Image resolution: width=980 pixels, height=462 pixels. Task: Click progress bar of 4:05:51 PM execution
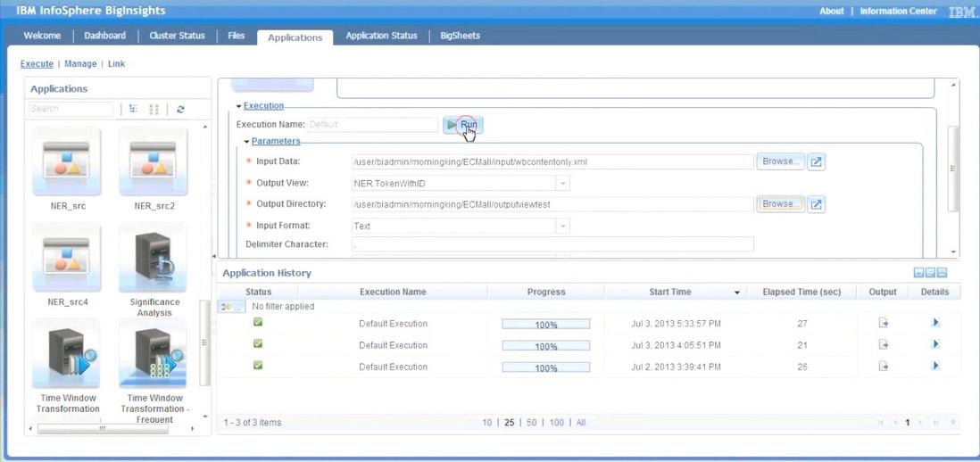click(x=545, y=345)
